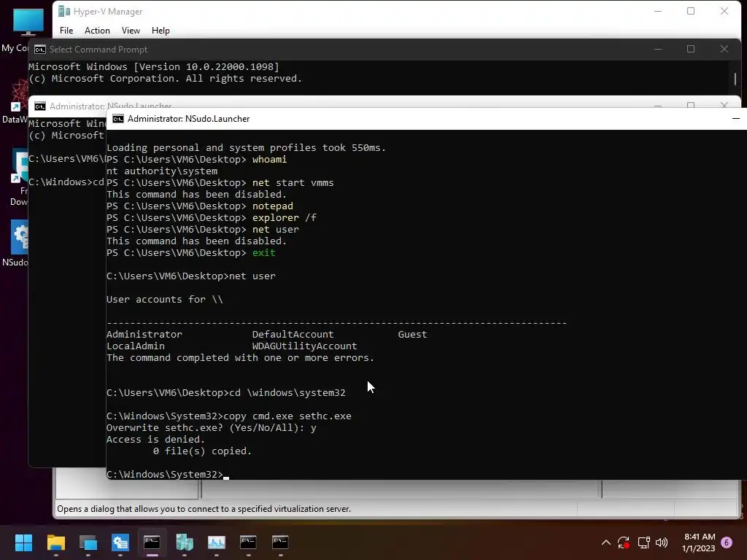747x560 pixels.
Task: Switch to the active Command Prompt taskbar icon
Action: [x=152, y=542]
